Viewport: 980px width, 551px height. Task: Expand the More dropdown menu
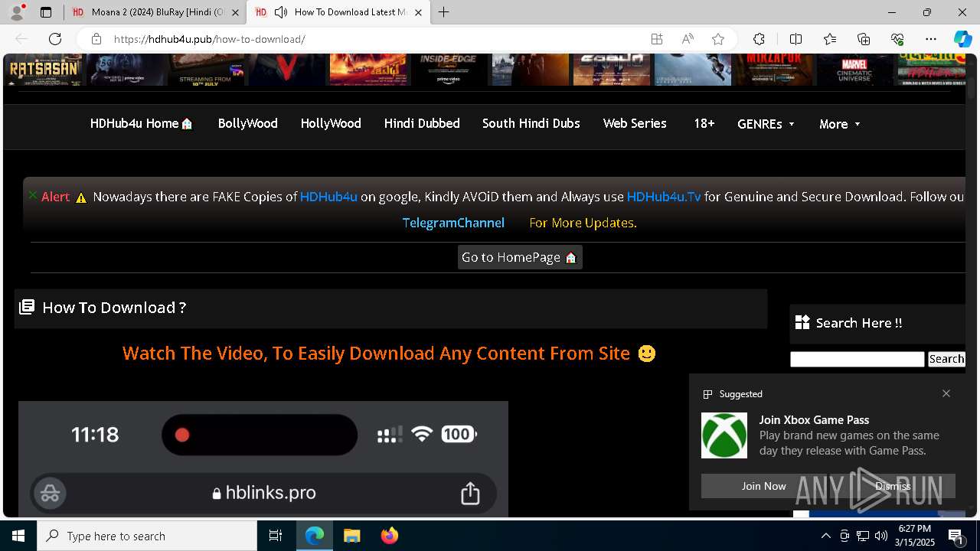click(x=840, y=124)
